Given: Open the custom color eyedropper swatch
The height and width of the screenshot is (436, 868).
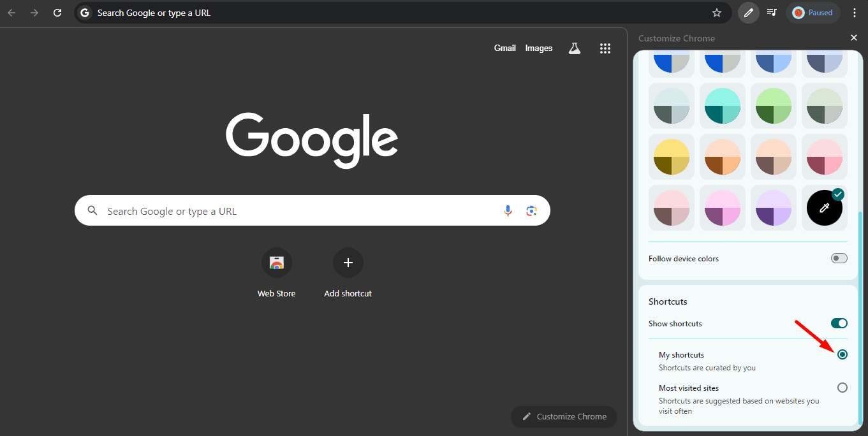Looking at the screenshot, I should [824, 208].
